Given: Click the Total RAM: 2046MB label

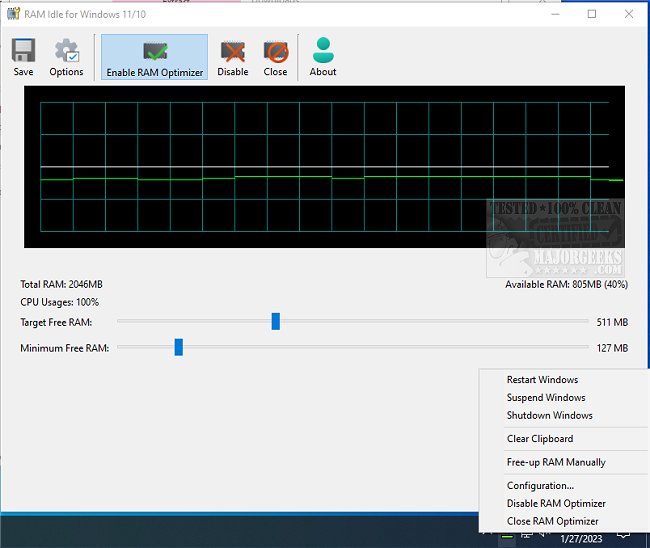Looking at the screenshot, I should [x=61, y=284].
